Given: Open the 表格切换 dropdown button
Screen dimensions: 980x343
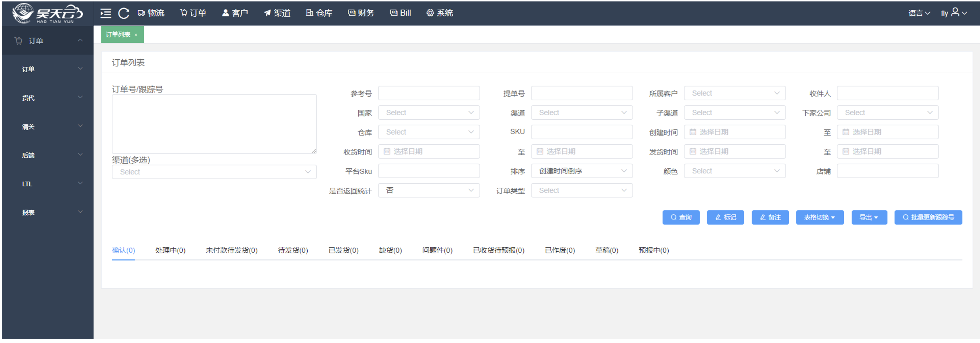Looking at the screenshot, I should pos(820,217).
